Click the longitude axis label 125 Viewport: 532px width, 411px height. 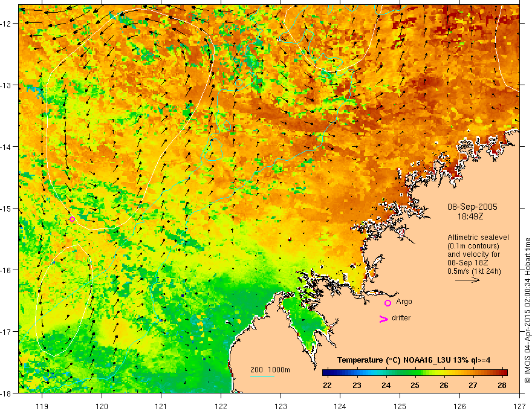pos(400,406)
